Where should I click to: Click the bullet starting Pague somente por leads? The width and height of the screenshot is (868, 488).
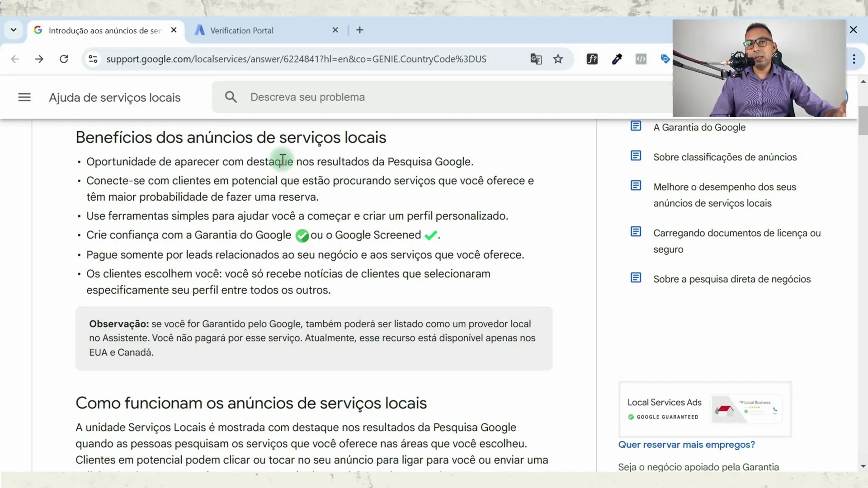pos(305,255)
